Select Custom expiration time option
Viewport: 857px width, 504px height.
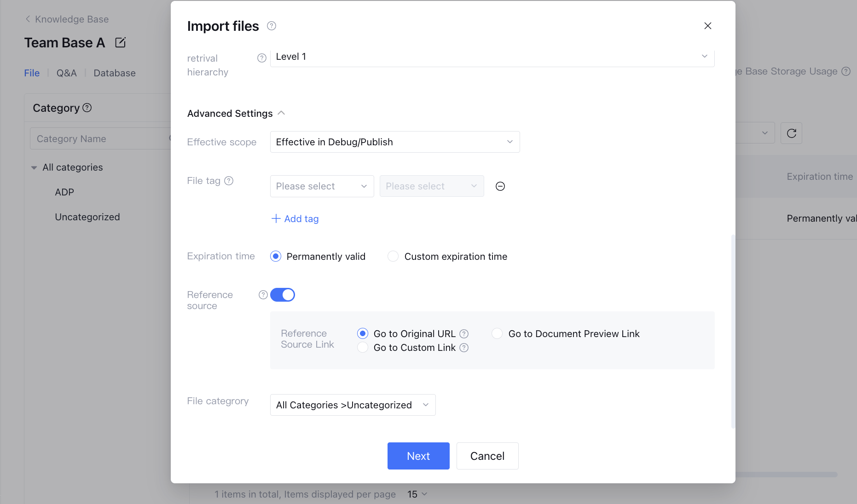tap(393, 256)
